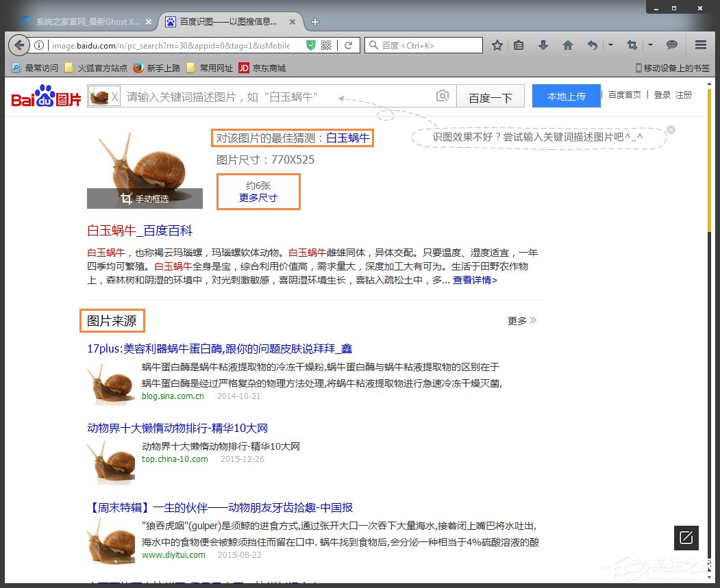The height and width of the screenshot is (588, 720).
Task: Open a new tab with the plus button
Action: (314, 21)
